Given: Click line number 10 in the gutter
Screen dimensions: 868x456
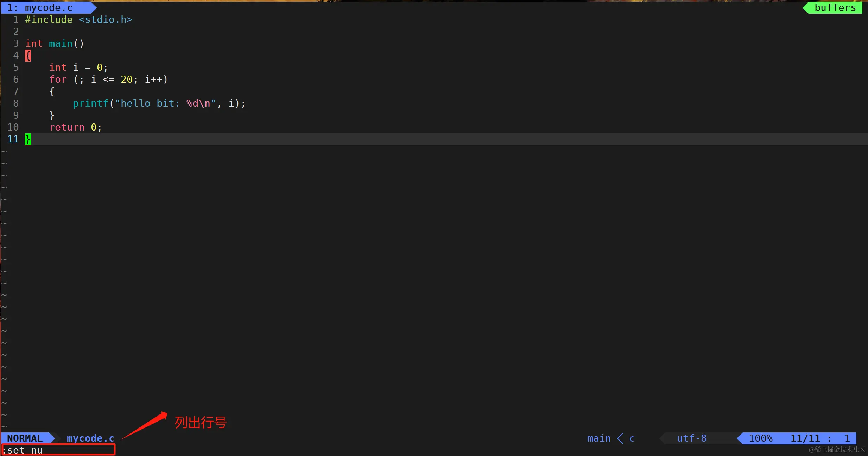Looking at the screenshot, I should tap(13, 127).
